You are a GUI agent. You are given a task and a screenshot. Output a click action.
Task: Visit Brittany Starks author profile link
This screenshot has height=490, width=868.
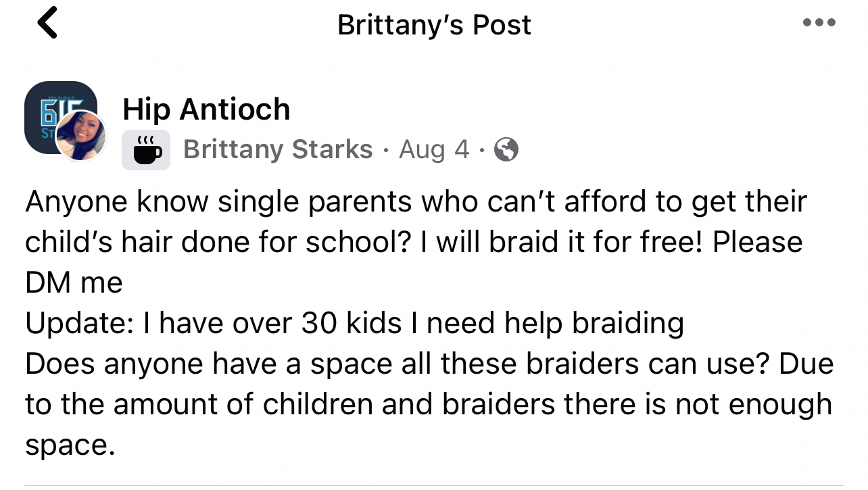click(278, 149)
